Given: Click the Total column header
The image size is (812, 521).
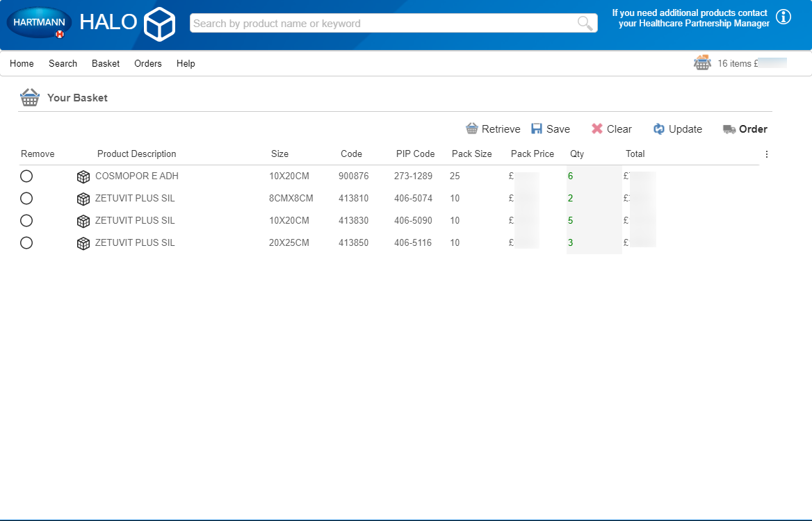Looking at the screenshot, I should coord(635,154).
